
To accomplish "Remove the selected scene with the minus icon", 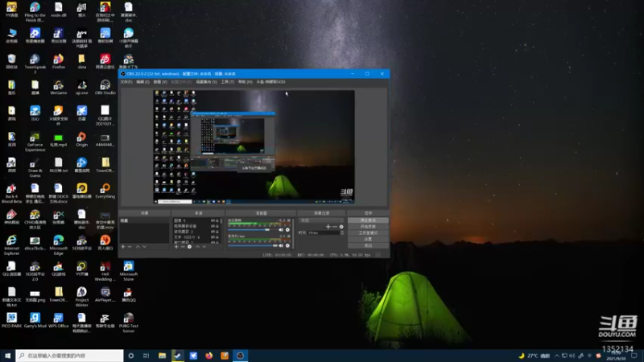I will tap(130, 247).
